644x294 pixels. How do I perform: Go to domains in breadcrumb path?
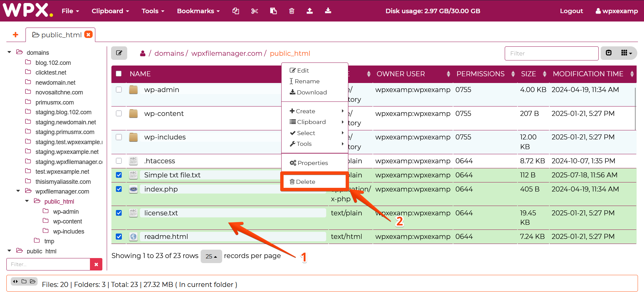(169, 53)
